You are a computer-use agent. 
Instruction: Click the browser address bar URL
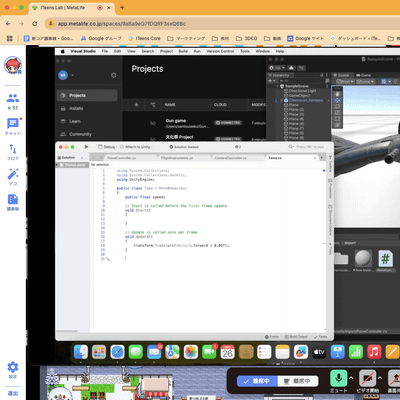(x=122, y=24)
